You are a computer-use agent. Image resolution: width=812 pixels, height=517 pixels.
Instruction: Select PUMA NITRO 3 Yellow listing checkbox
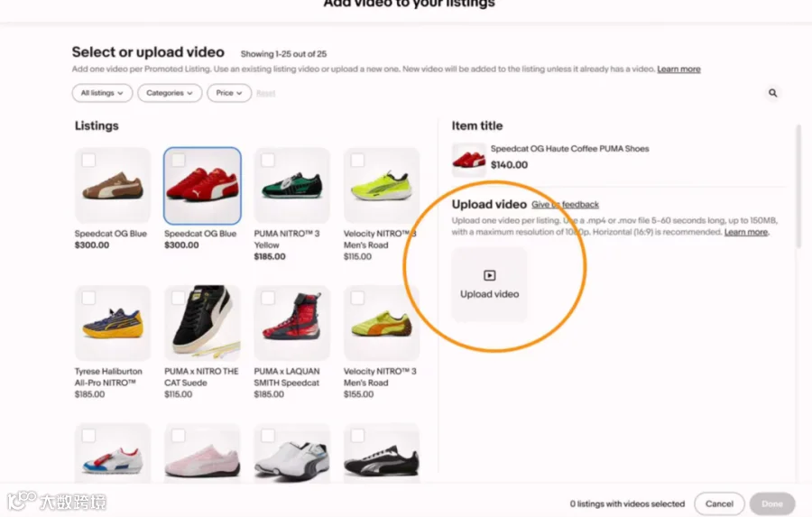[x=268, y=160]
